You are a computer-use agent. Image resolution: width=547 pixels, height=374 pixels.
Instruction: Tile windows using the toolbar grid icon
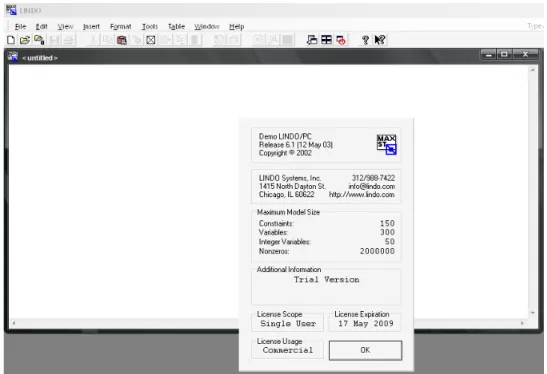(327, 40)
